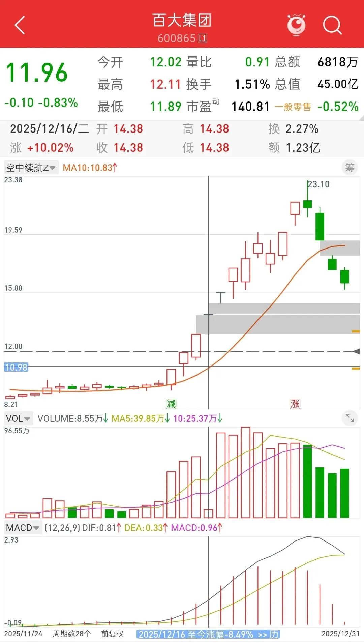Open the robot assistant icon in header
364x643 pixels.
click(296, 25)
